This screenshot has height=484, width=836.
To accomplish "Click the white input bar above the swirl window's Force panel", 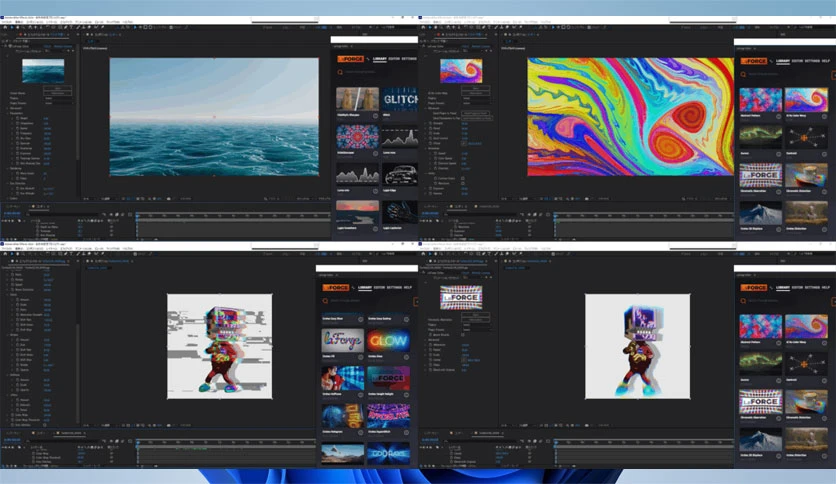I will 785,42.
